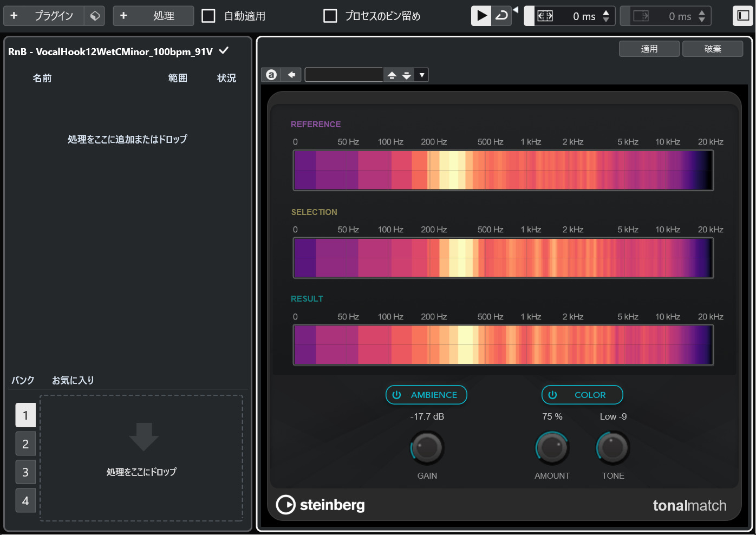The width and height of the screenshot is (756, 535).
Task: Click the empty preset name field
Action: [x=344, y=75]
